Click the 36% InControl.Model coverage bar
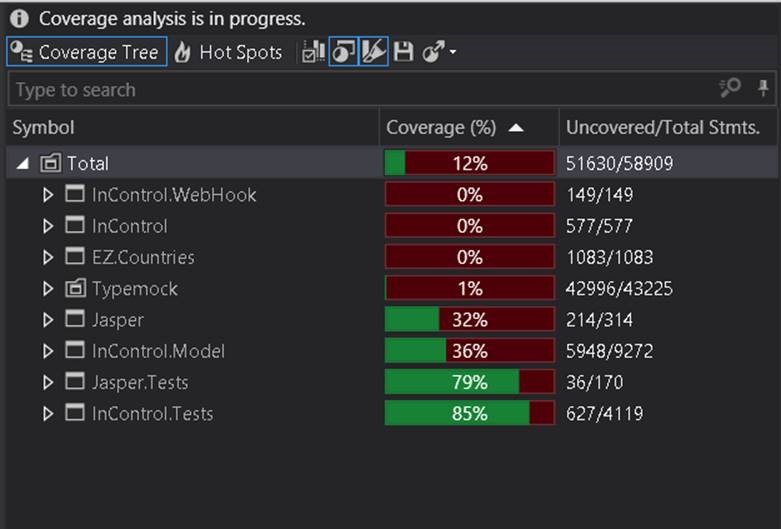This screenshot has width=781, height=529. tap(470, 351)
